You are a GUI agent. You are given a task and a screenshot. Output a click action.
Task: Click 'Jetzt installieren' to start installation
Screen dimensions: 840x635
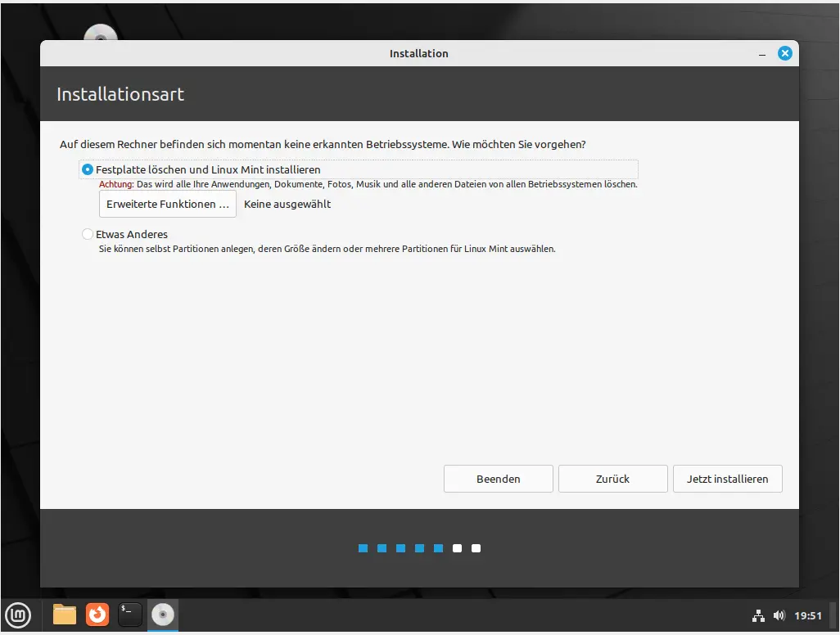click(727, 479)
